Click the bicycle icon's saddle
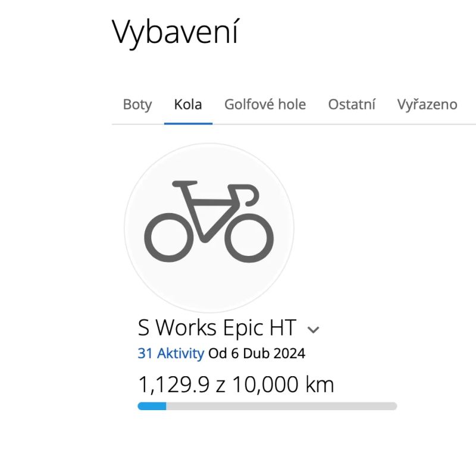 pos(184,184)
